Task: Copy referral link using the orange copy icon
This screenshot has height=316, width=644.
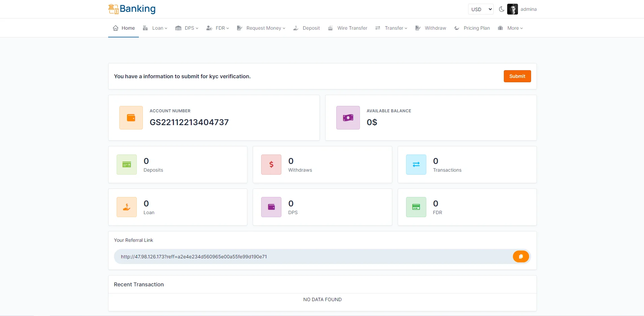Action: (521, 257)
